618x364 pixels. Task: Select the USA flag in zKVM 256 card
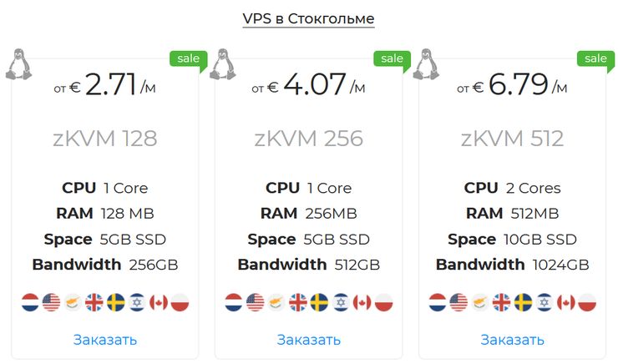click(x=256, y=302)
